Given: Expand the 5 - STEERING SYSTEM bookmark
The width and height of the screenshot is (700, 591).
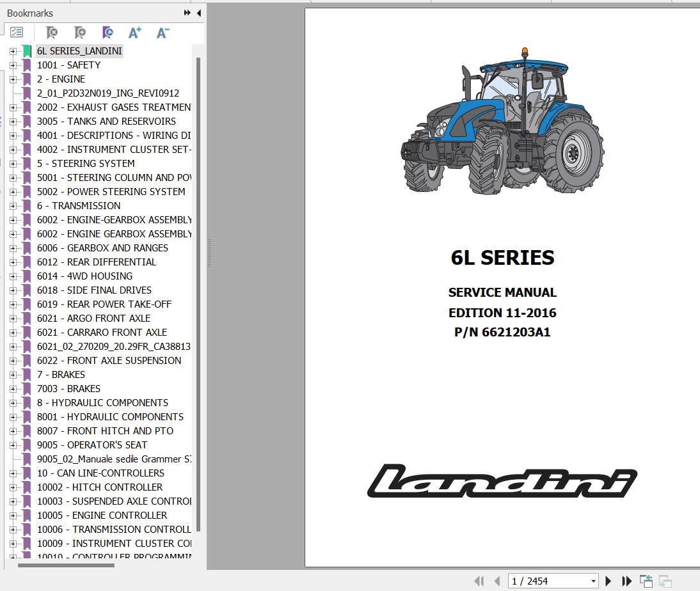Looking at the screenshot, I should click(x=13, y=164).
